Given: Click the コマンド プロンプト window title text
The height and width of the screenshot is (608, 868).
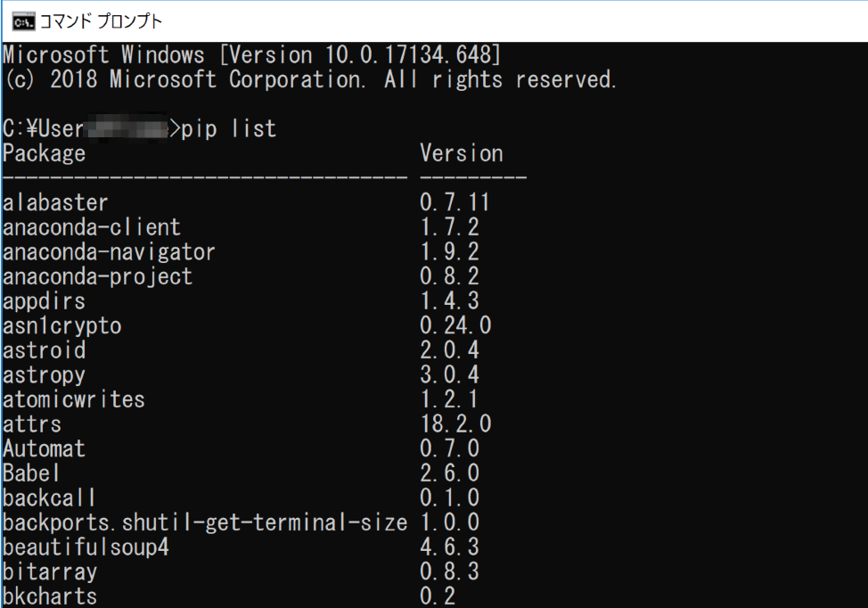Looking at the screenshot, I should 102,21.
